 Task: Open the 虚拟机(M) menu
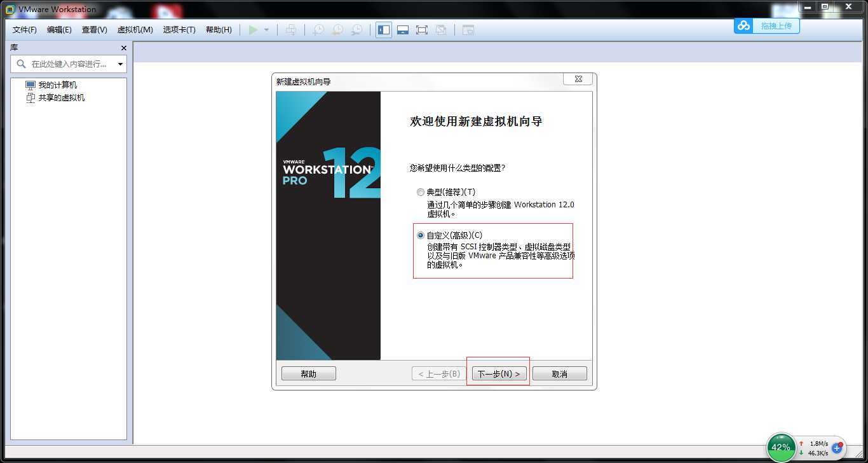(x=135, y=30)
